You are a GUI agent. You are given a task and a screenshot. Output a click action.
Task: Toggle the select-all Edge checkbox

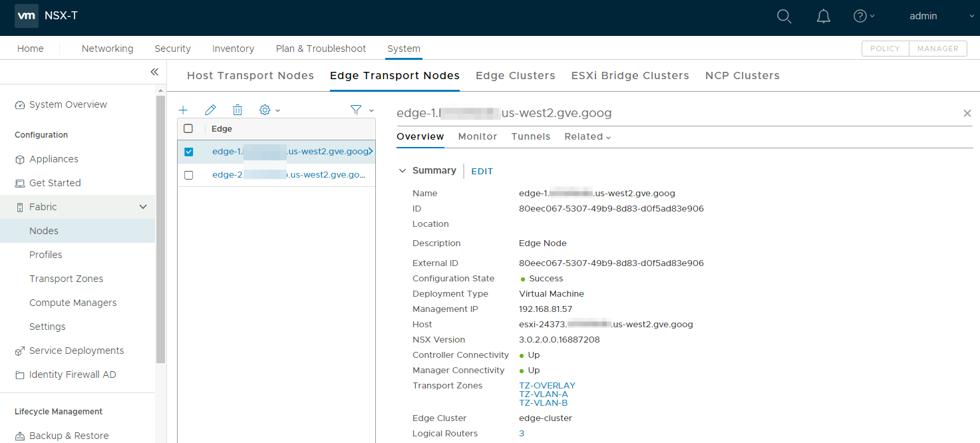[x=188, y=129]
